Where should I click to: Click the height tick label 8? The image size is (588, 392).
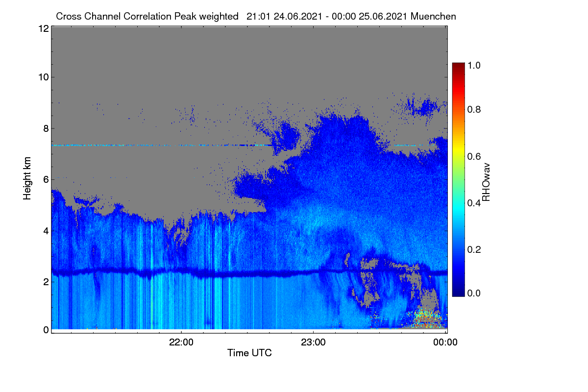[46, 129]
